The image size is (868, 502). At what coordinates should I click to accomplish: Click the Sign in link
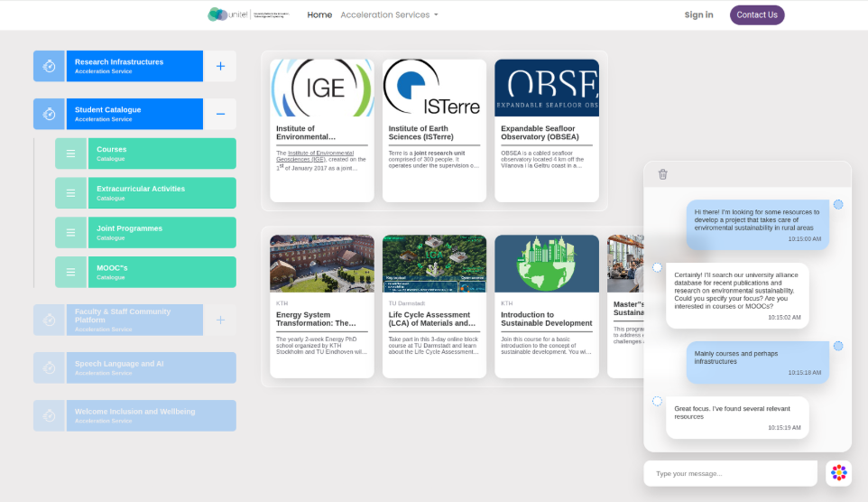point(698,14)
